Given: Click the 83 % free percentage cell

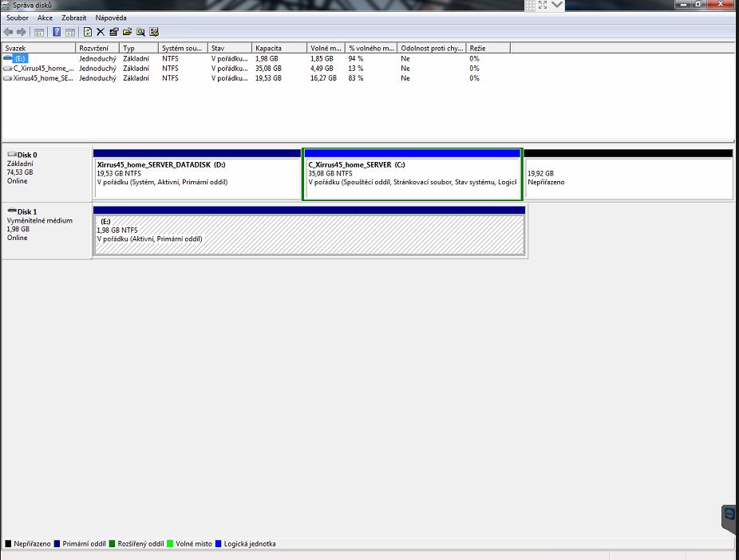Looking at the screenshot, I should click(x=355, y=78).
